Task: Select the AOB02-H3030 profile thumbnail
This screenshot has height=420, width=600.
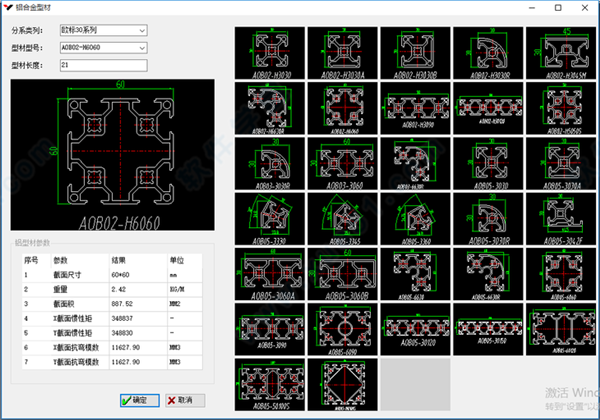Action: click(x=270, y=53)
